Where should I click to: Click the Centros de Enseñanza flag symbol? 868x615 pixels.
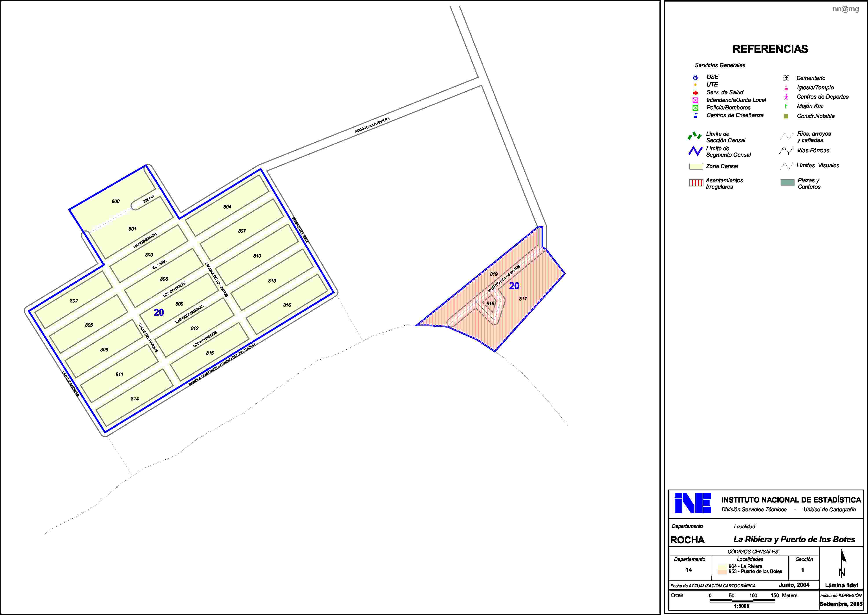695,115
